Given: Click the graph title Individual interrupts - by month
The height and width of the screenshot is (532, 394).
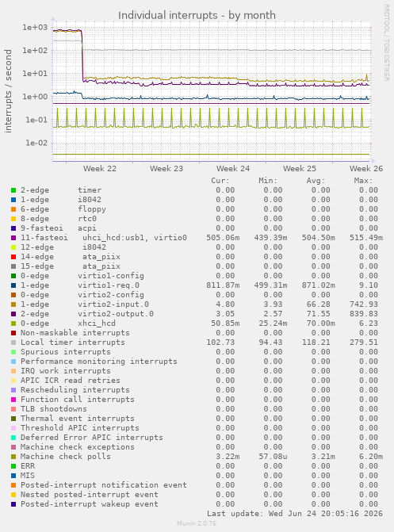Looking at the screenshot, I should (197, 16).
